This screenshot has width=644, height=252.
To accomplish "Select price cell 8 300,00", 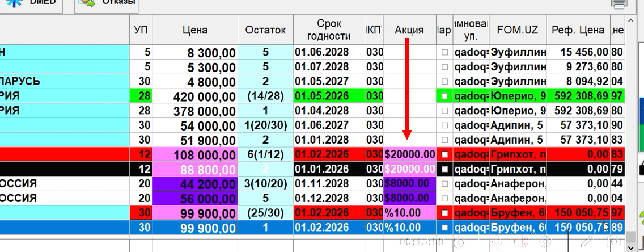I will (x=195, y=53).
